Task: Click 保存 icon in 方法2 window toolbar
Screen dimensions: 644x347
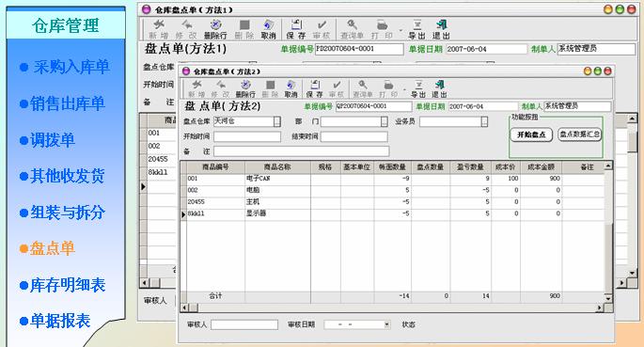Action: [315, 85]
